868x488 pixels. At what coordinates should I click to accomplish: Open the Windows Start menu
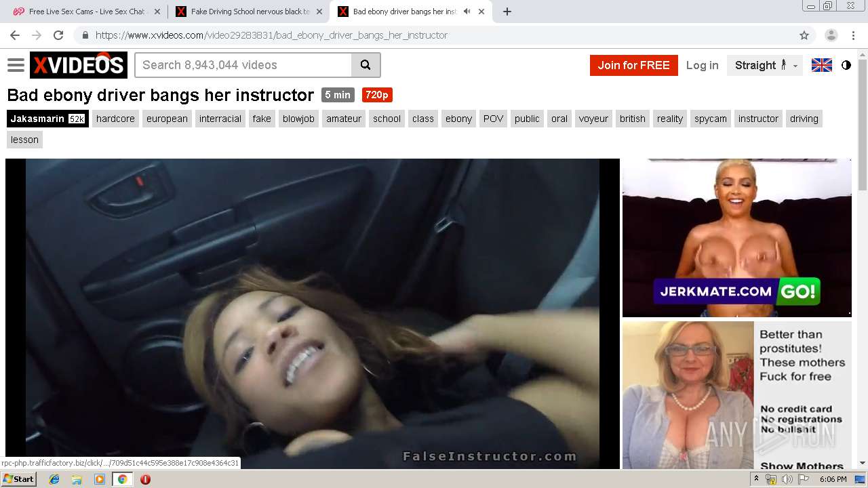[18, 479]
